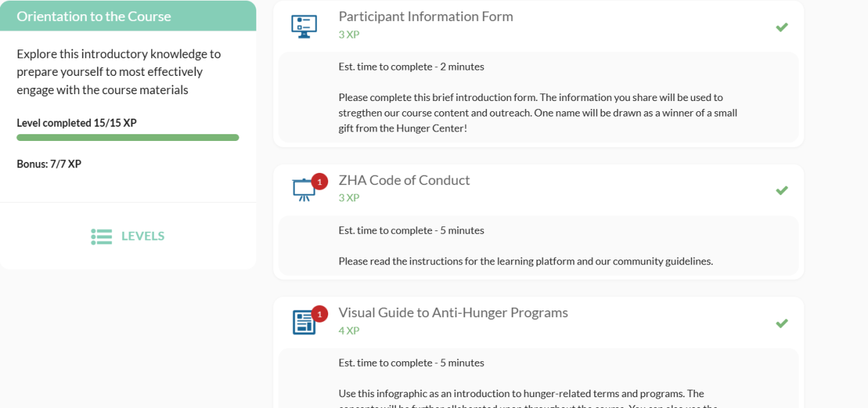Click the red badge on Visual Guide item
Image resolution: width=868 pixels, height=408 pixels.
(319, 314)
